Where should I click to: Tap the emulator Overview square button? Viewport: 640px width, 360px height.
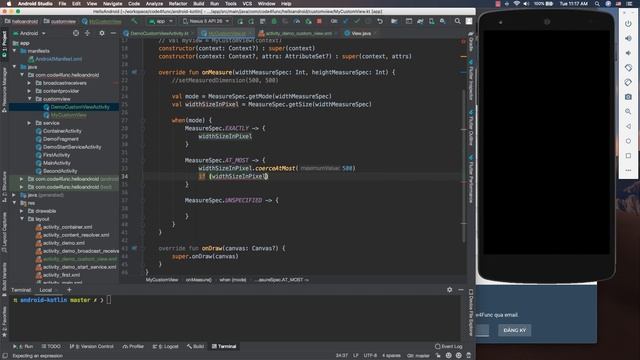628,156
